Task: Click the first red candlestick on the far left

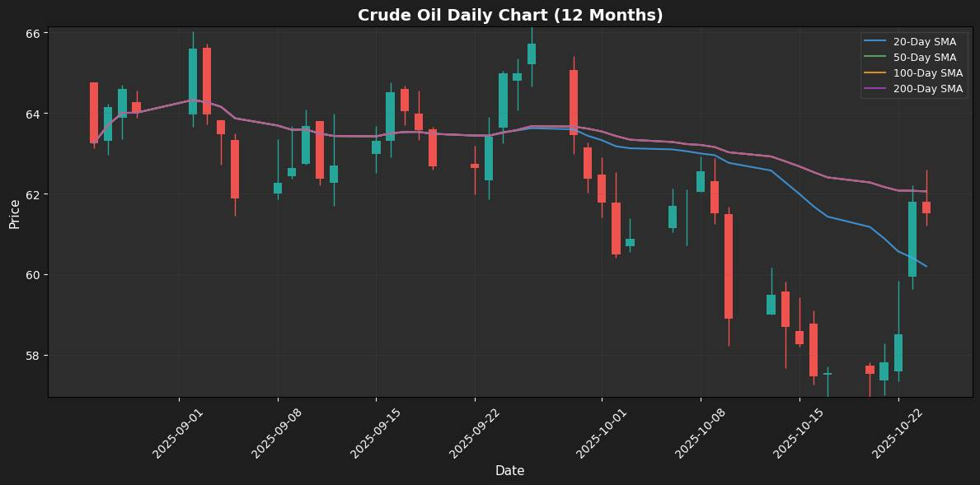Action: pyautogui.click(x=94, y=113)
